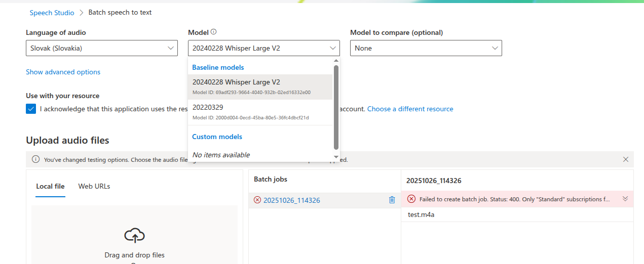Click Choose a different resource link
644x264 pixels.
(x=410, y=109)
